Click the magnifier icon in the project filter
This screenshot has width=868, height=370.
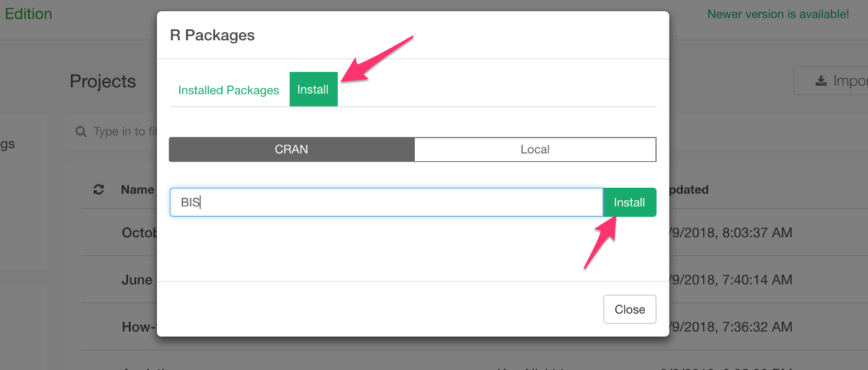click(x=81, y=131)
